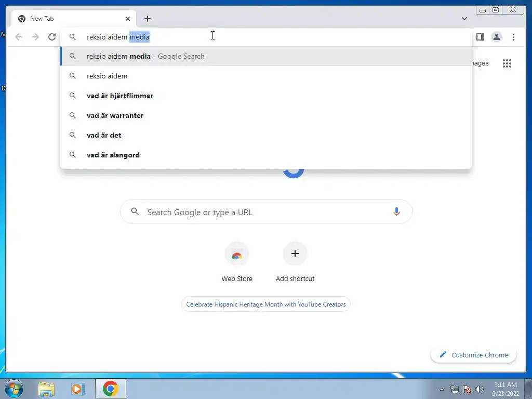This screenshot has width=532, height=399.
Task: Open the Action Center flag icon
Action: [467, 389]
